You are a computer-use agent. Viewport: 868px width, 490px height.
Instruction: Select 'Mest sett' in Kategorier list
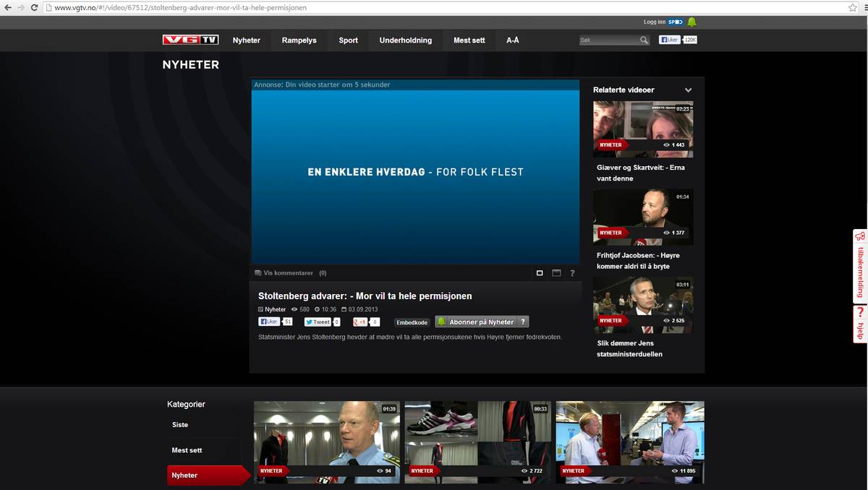point(187,450)
